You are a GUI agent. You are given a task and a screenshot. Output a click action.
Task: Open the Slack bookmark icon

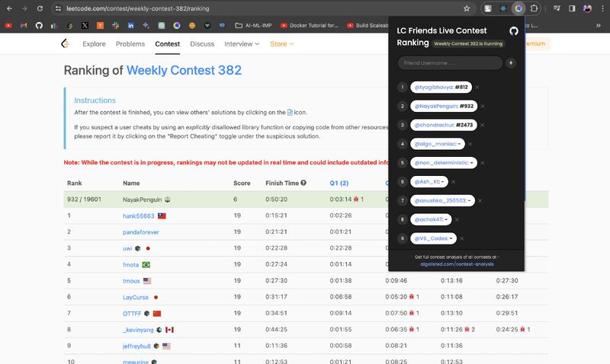(116, 26)
